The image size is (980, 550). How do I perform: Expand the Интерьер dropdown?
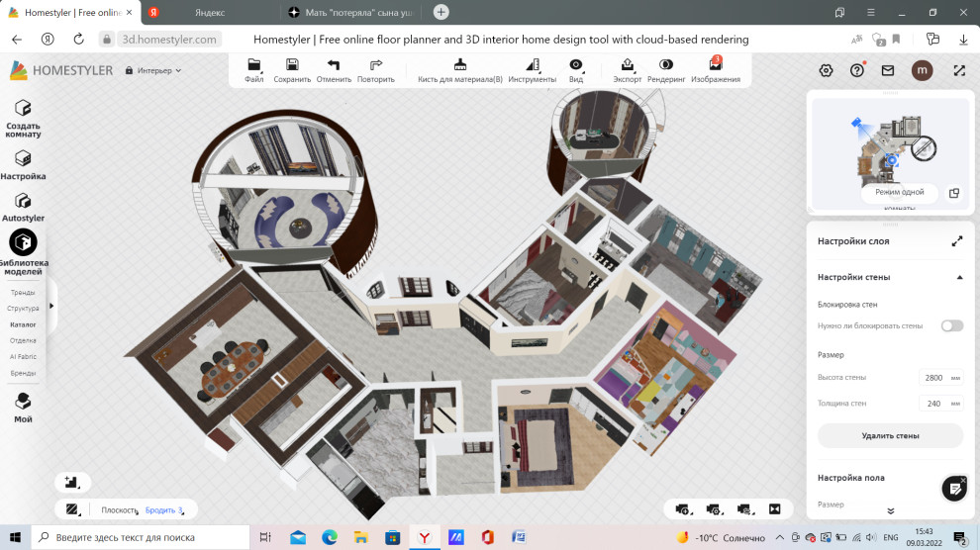click(158, 71)
